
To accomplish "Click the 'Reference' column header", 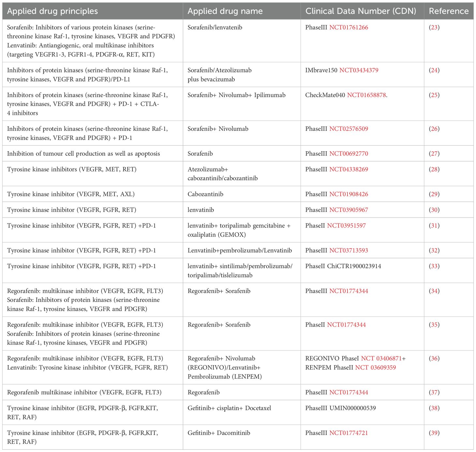I will [449, 11].
